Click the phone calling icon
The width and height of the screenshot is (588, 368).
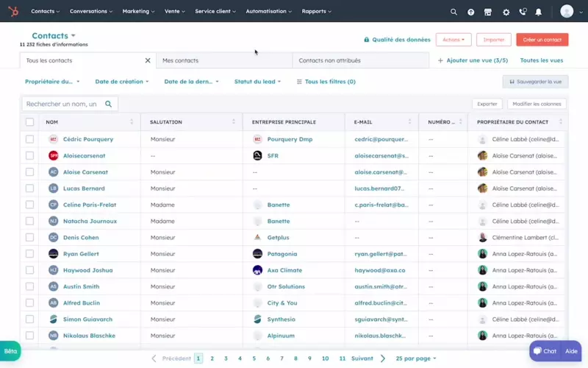(x=523, y=12)
